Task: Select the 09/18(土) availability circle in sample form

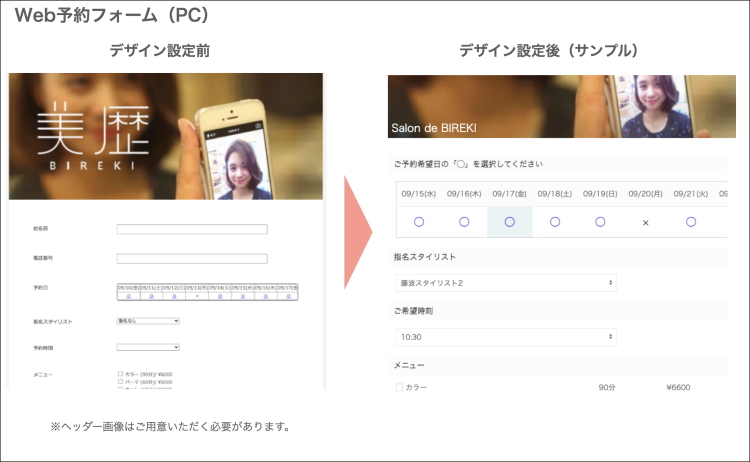Action: tap(555, 222)
